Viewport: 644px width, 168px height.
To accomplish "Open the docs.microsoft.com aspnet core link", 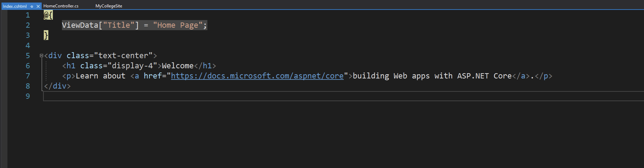I will (257, 76).
